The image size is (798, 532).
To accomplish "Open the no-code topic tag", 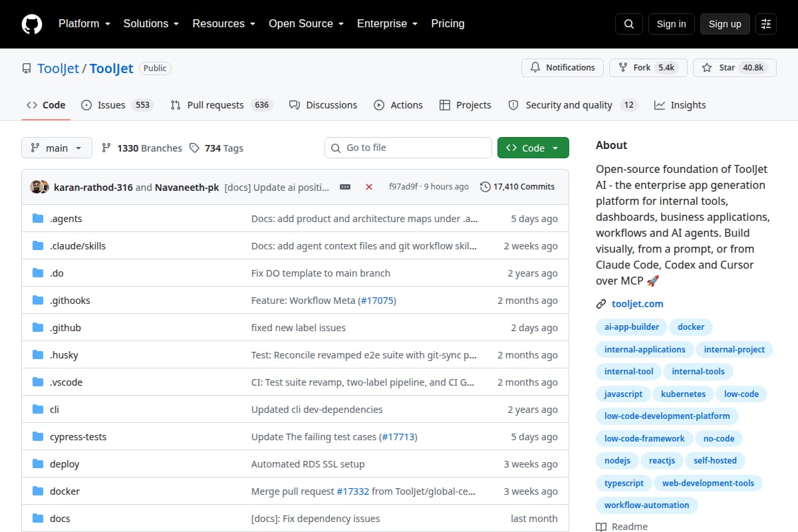I will 719,439.
